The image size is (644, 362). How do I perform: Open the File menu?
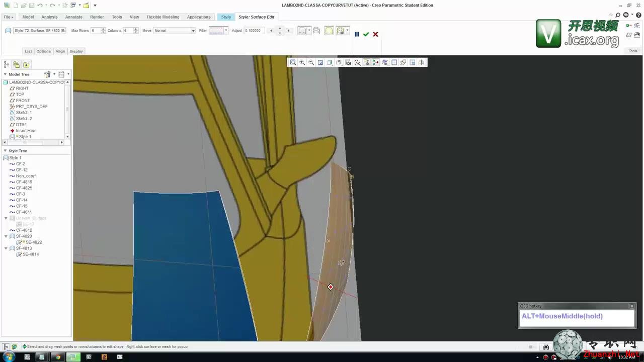(x=9, y=17)
